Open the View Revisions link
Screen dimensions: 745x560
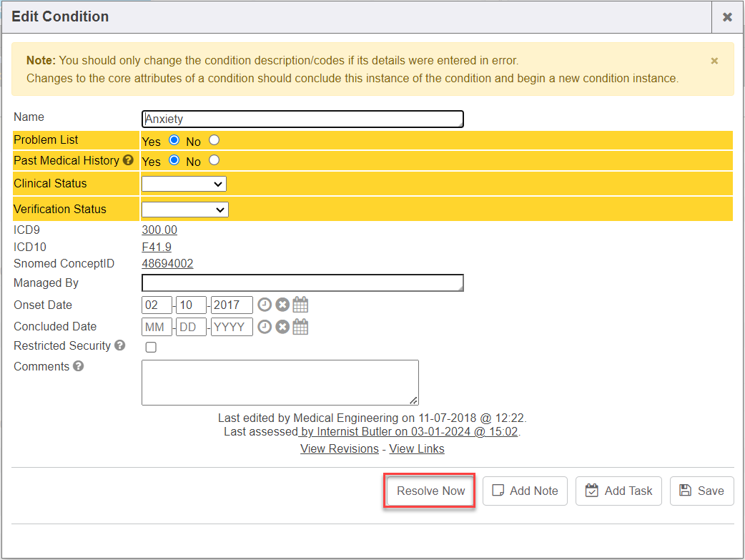coord(340,449)
